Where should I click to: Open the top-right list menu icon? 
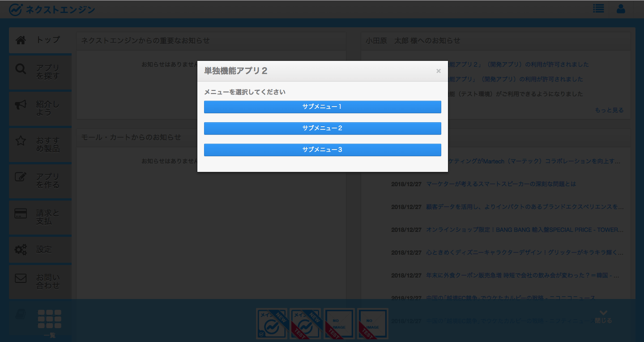coord(598,9)
